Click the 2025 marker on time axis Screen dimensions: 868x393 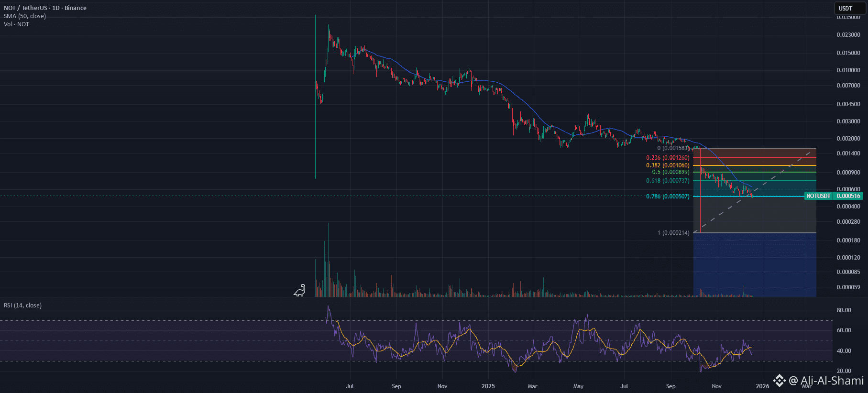(x=488, y=386)
